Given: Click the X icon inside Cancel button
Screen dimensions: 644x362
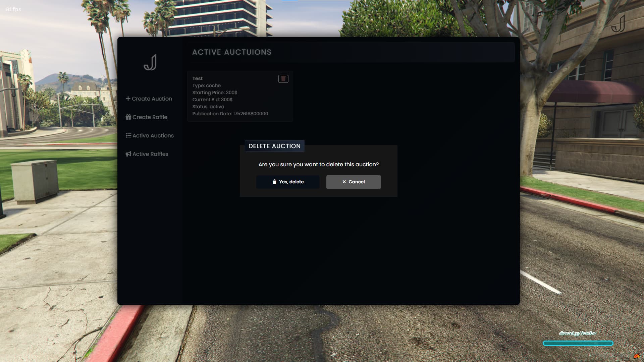Looking at the screenshot, I should [344, 182].
